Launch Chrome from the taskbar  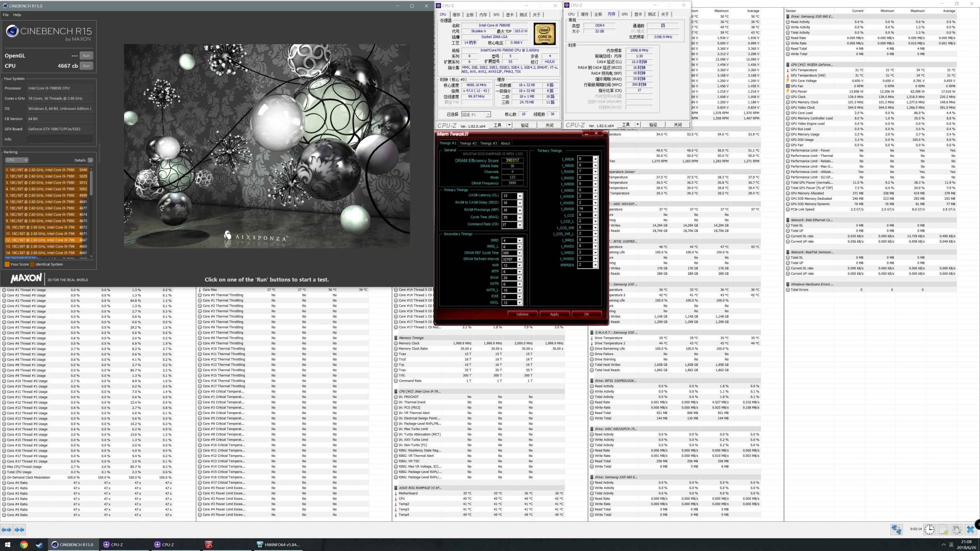(24, 544)
